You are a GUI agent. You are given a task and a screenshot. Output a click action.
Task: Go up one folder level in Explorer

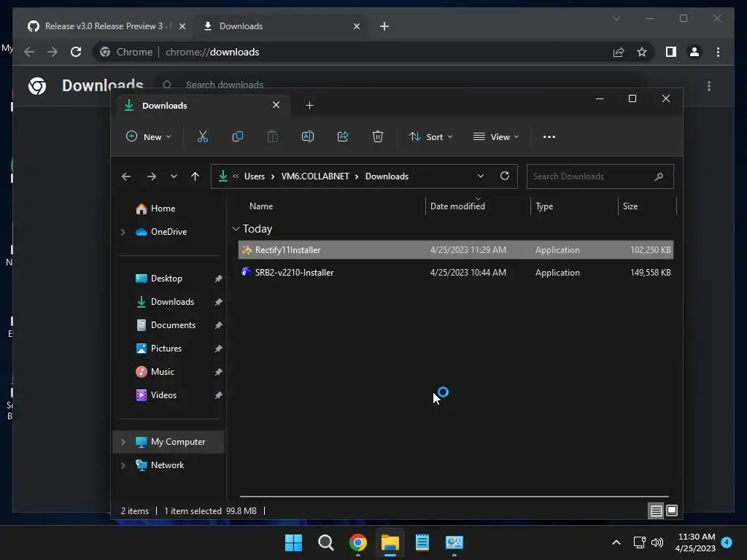(195, 176)
